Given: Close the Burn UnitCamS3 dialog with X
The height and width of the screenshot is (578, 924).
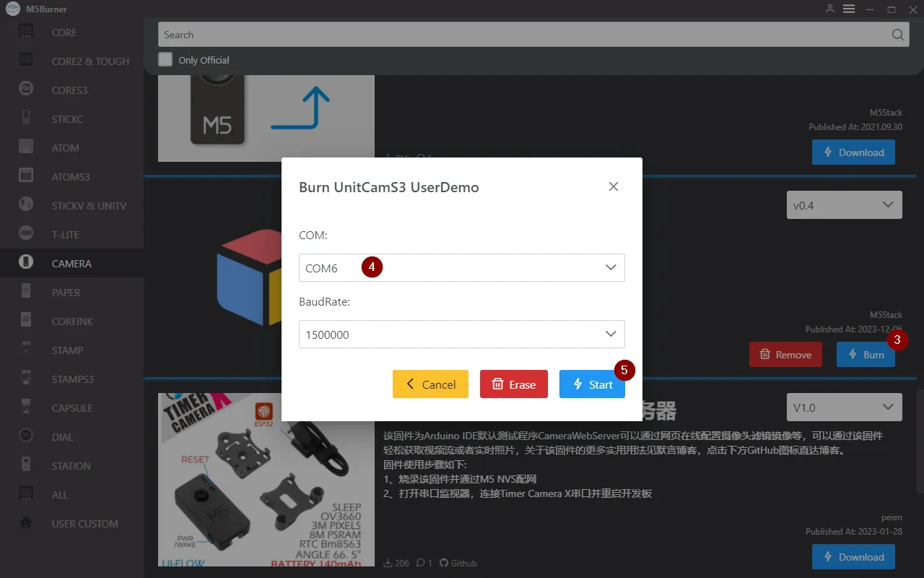Looking at the screenshot, I should point(614,186).
